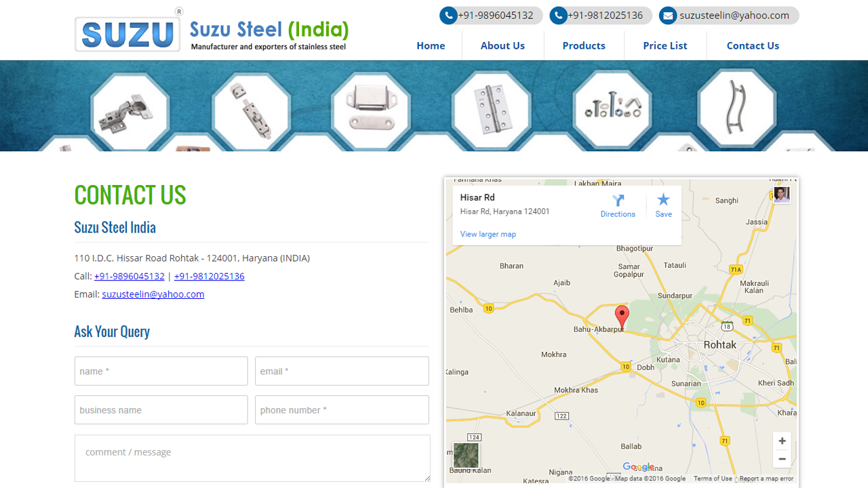The image size is (868, 488).
Task: Click the Save star icon on map
Action: pos(663,199)
